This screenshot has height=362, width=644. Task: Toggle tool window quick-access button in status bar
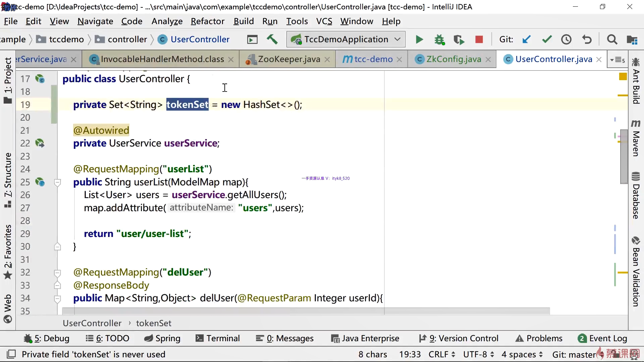(x=11, y=354)
